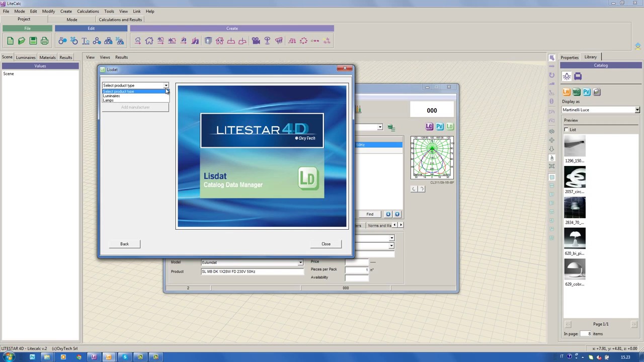Click the orange Lw icon in Library

[x=567, y=92]
